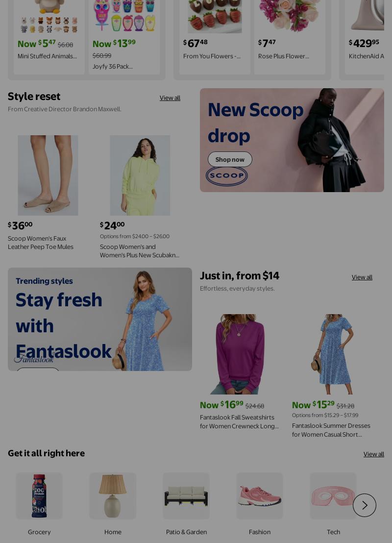Click the Fantaslook script logo
This screenshot has width=392, height=543.
click(34, 359)
